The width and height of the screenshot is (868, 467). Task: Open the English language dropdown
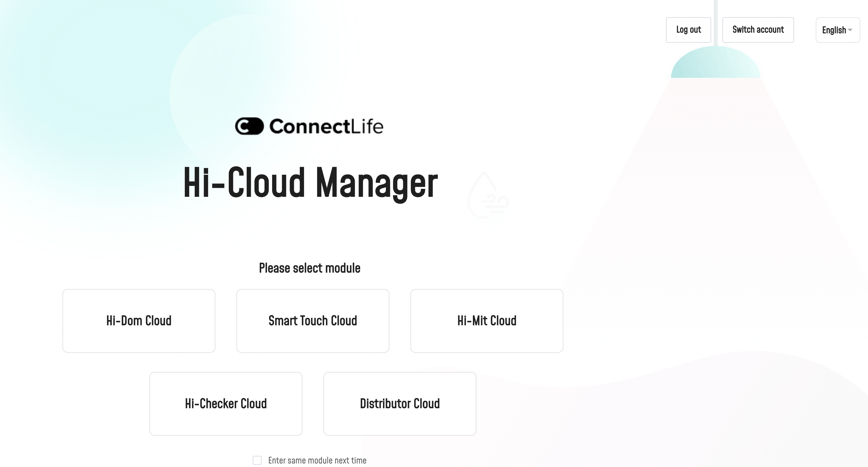click(x=838, y=30)
